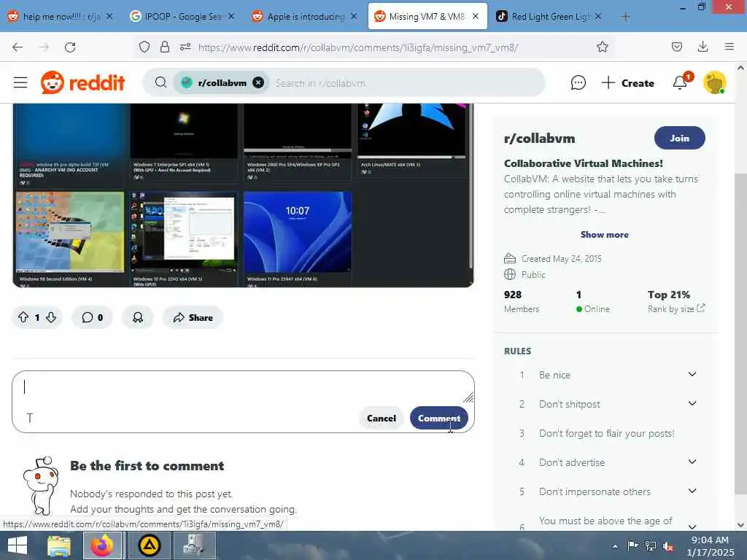Screen dimensions: 747x560
Task: Close the IPOOP Google Search tab
Action: 231,16
